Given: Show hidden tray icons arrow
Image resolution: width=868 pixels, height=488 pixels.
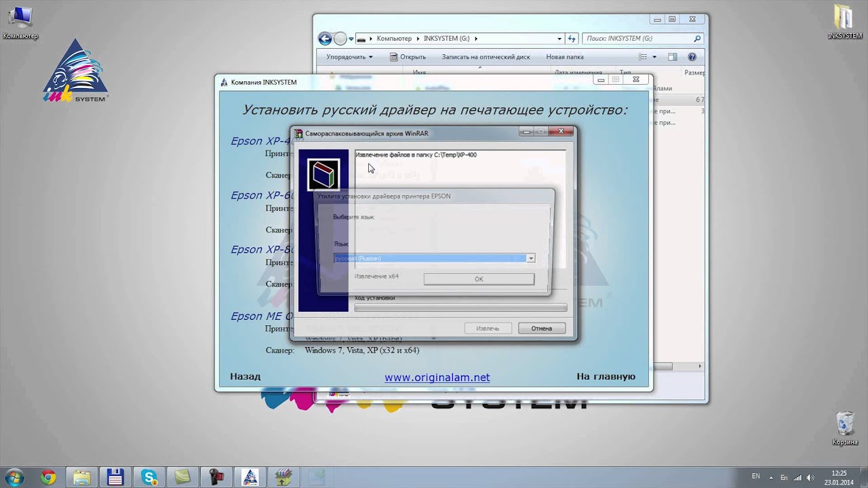Looking at the screenshot, I should 772,477.
